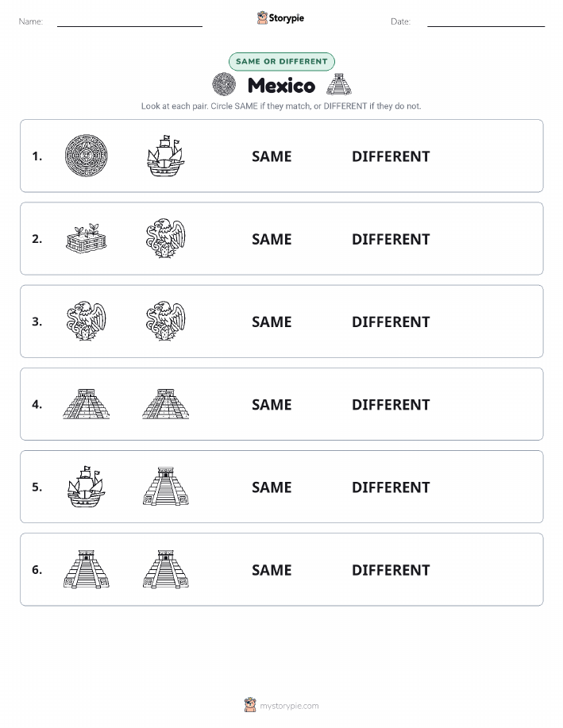This screenshot has height=728, width=563.
Task: Choose SAME for pair 4
Action: [272, 404]
